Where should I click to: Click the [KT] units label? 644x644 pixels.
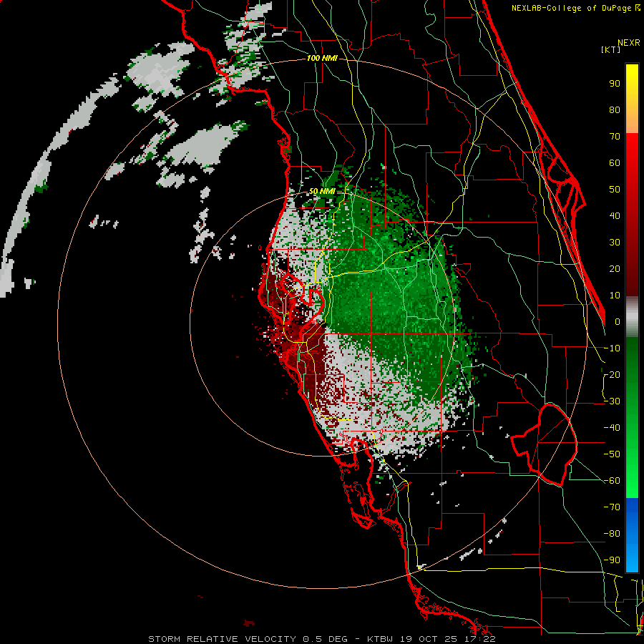pyautogui.click(x=610, y=49)
